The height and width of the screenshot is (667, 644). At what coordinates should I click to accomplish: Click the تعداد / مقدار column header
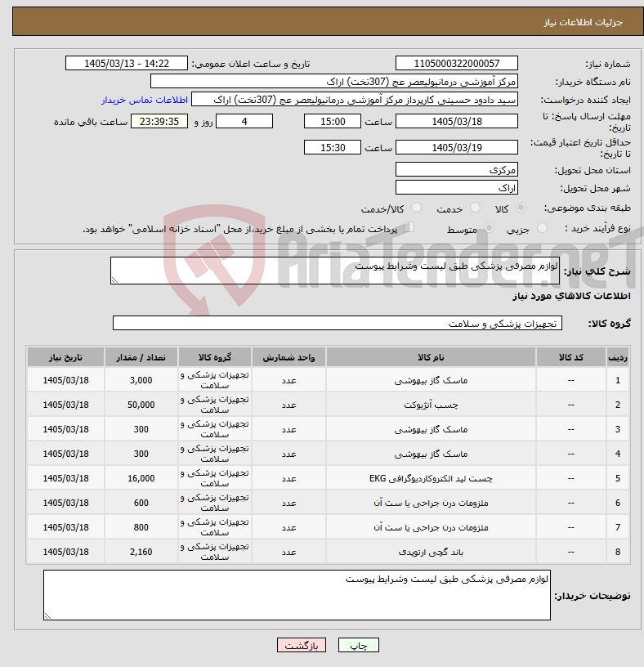[141, 357]
